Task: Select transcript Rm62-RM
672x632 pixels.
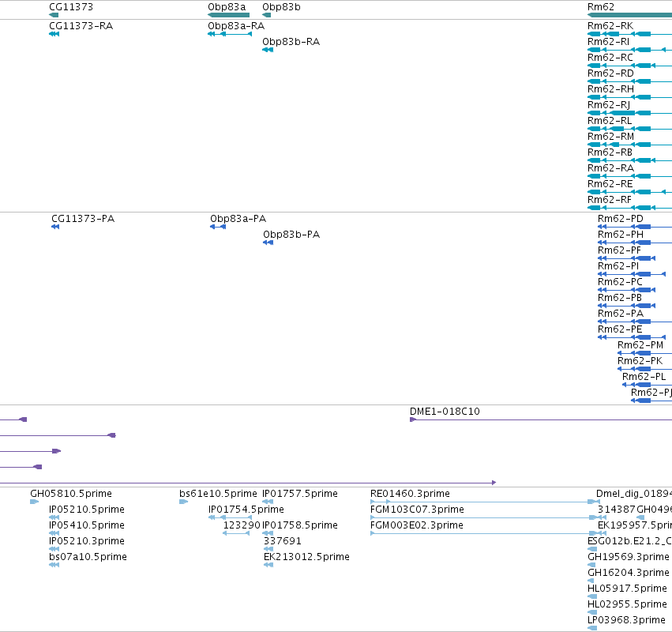Action: point(610,137)
